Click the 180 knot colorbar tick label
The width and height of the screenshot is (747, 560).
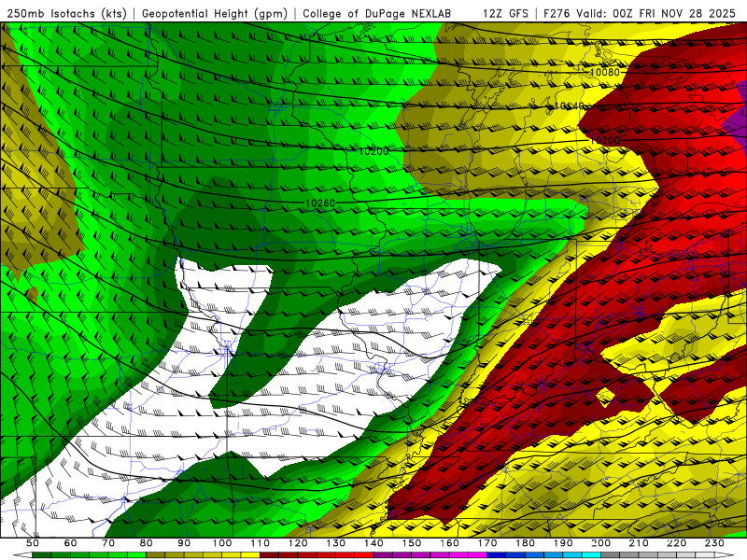525,543
